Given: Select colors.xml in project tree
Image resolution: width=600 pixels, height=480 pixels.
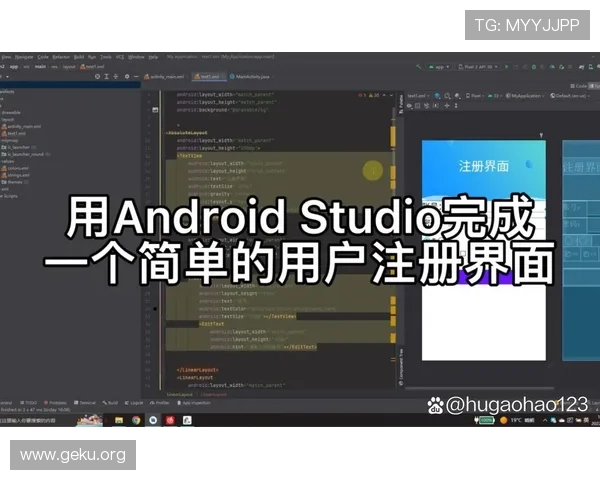Looking at the screenshot, I should (x=15, y=168).
